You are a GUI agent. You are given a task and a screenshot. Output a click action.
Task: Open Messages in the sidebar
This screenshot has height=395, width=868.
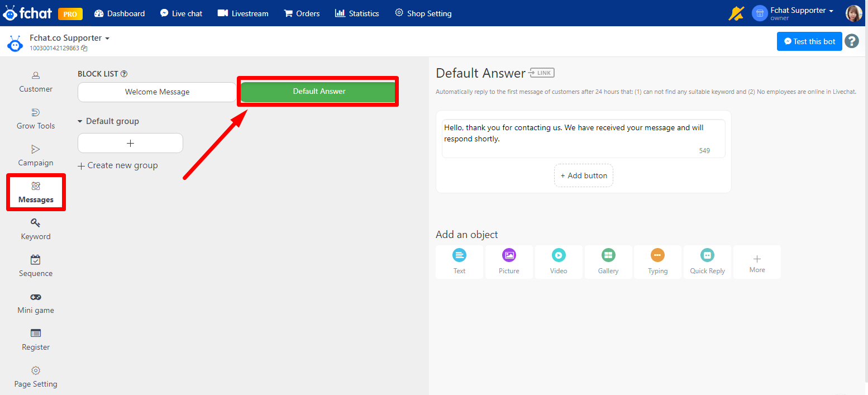(36, 193)
